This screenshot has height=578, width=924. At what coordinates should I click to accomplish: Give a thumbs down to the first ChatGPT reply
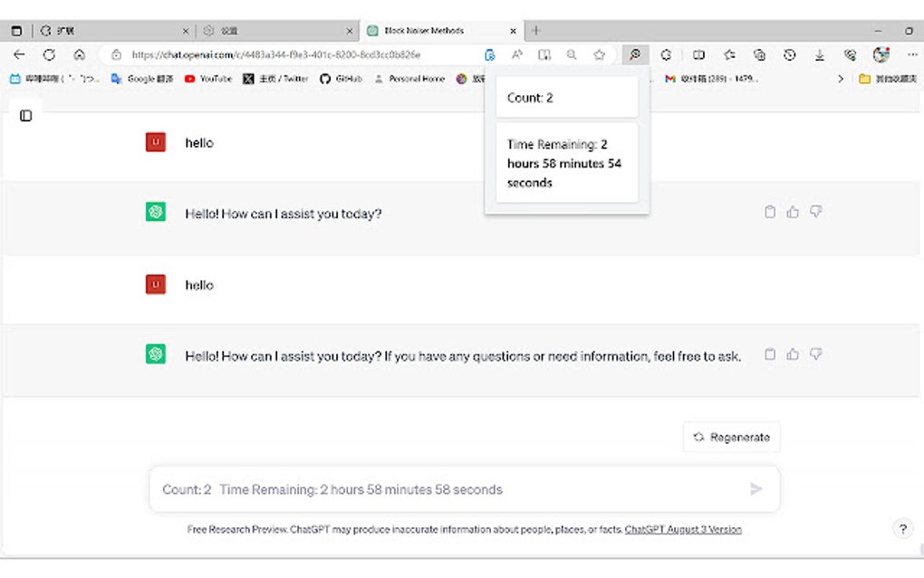coord(815,211)
